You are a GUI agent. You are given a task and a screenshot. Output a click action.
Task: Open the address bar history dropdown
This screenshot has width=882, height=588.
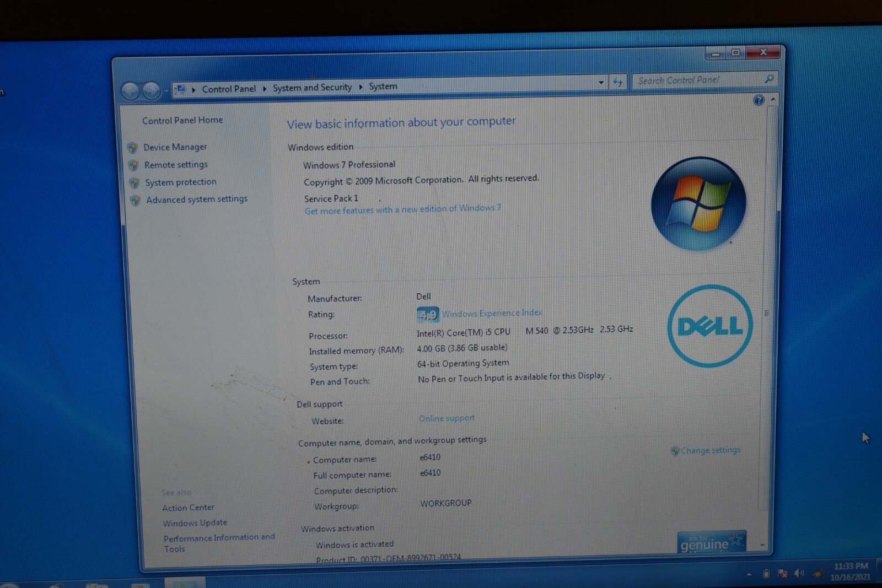(x=601, y=83)
